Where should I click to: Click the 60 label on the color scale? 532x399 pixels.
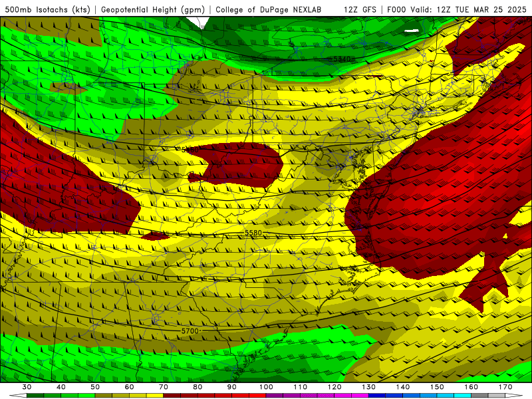coord(129,387)
